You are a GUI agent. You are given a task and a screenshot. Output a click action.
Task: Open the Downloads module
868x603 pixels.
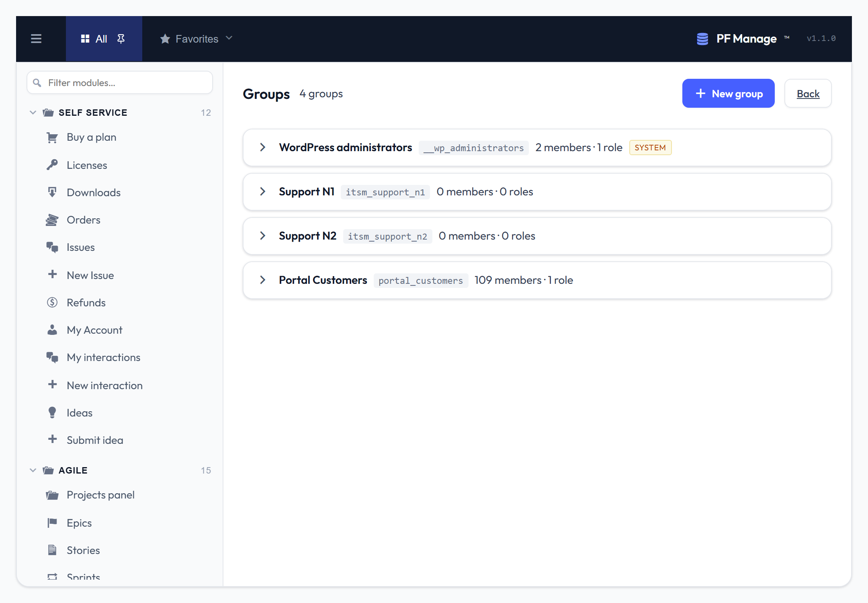click(x=94, y=193)
